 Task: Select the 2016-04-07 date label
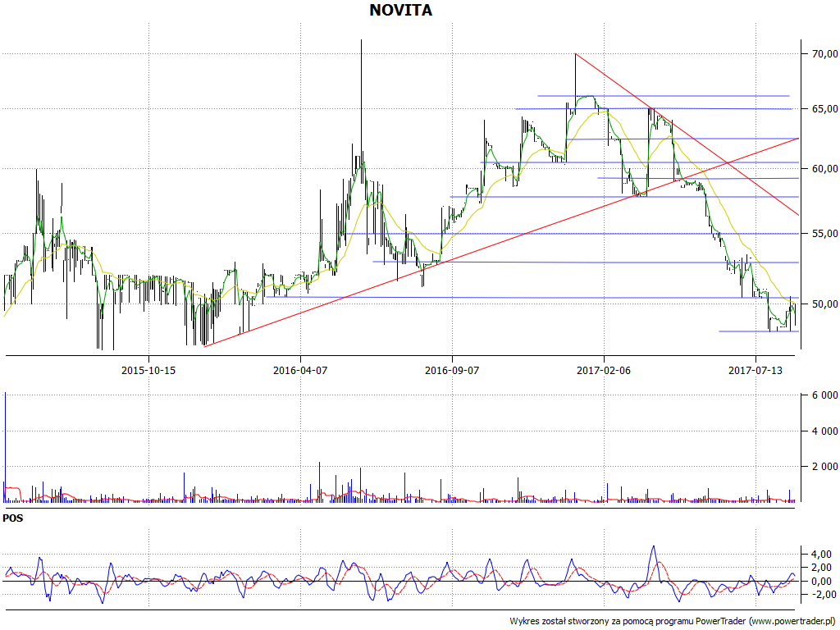[300, 370]
